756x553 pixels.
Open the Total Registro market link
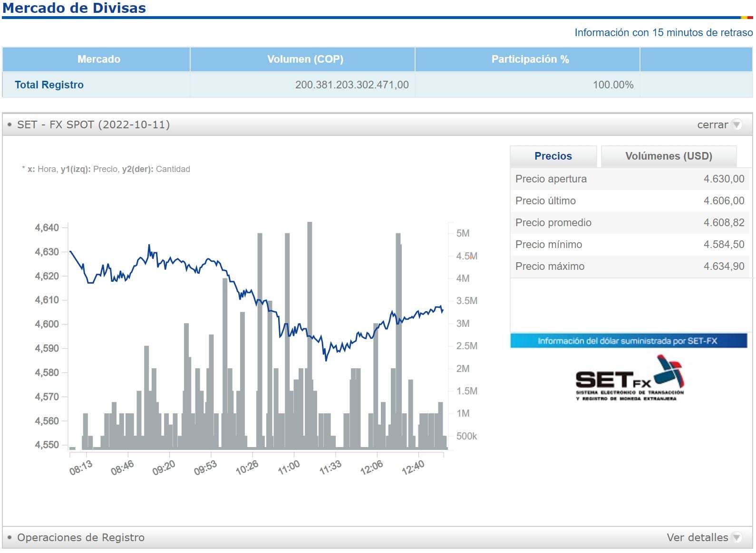49,85
